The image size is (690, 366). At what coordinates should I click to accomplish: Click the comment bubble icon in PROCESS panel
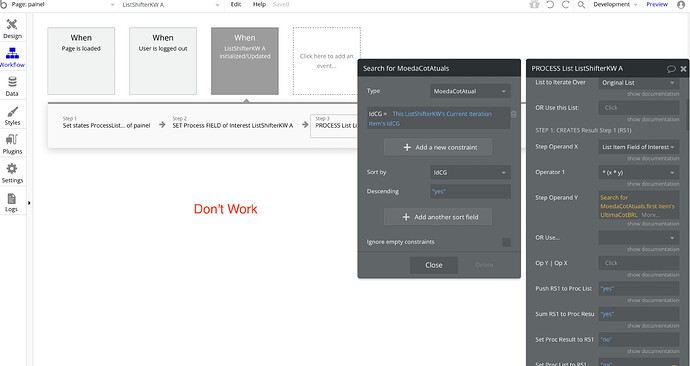click(x=671, y=69)
